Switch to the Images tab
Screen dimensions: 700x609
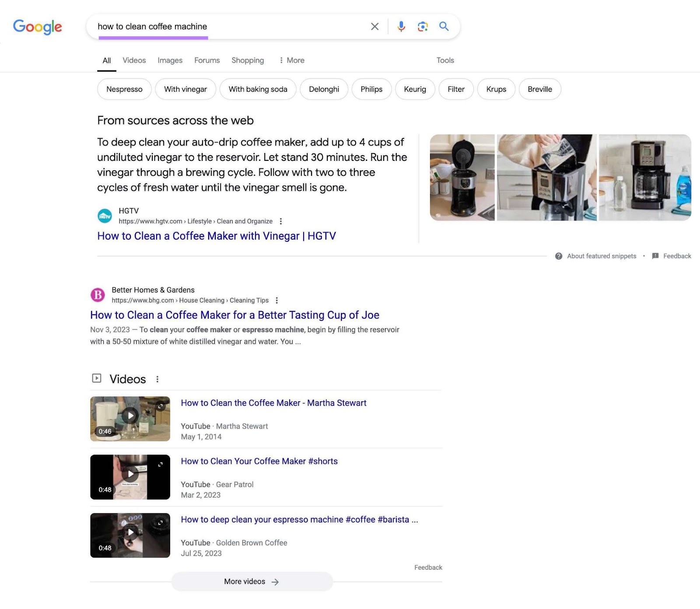(170, 60)
